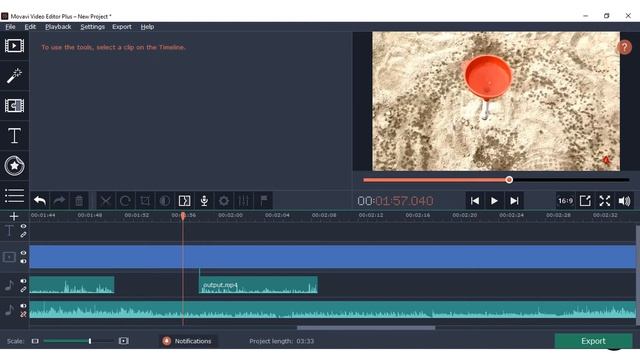Image resolution: width=640 pixels, height=360 pixels.
Task: Open the Stickers star panel
Action: click(x=14, y=166)
